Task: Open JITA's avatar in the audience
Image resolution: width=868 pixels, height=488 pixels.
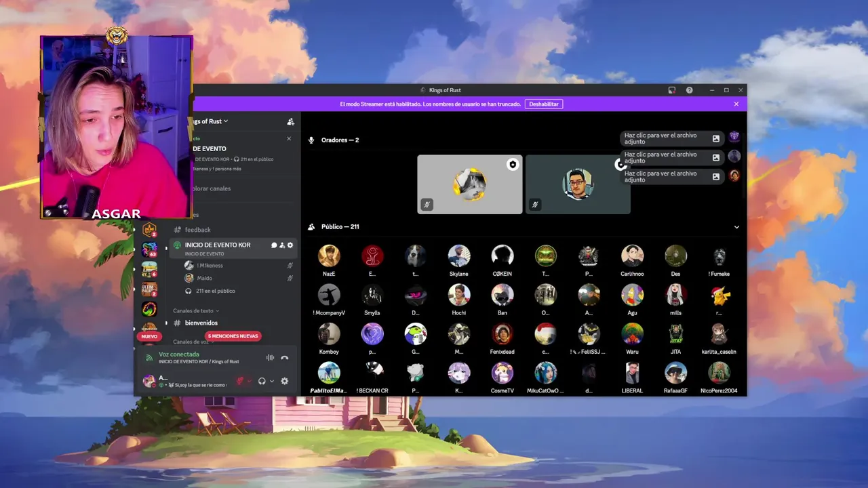Action: click(x=675, y=333)
